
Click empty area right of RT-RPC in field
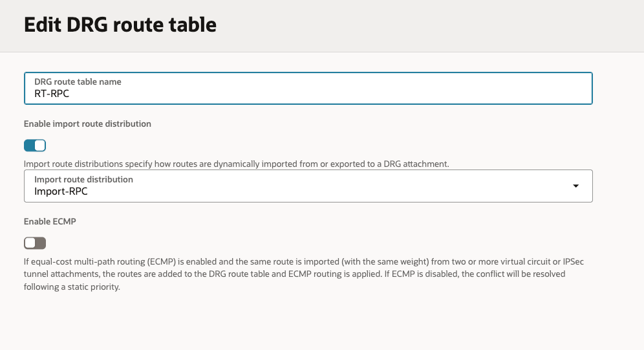(x=323, y=94)
